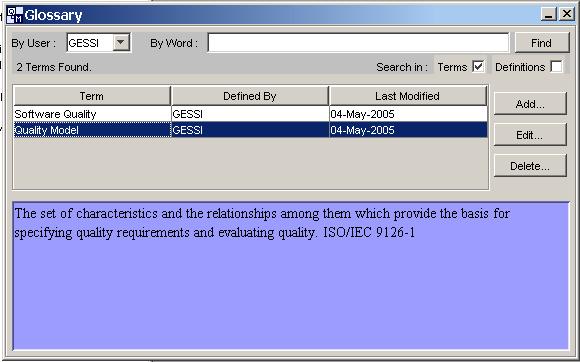
Task: Click the Glossary window title icon
Action: point(15,15)
